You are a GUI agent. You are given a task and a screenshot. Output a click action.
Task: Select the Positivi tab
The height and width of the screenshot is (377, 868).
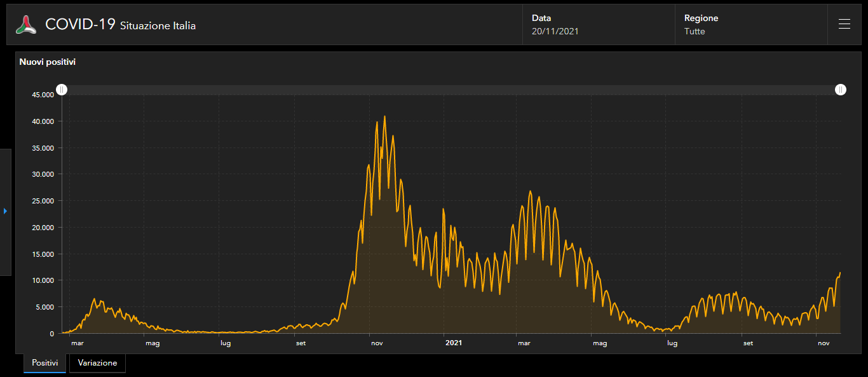[44, 363]
